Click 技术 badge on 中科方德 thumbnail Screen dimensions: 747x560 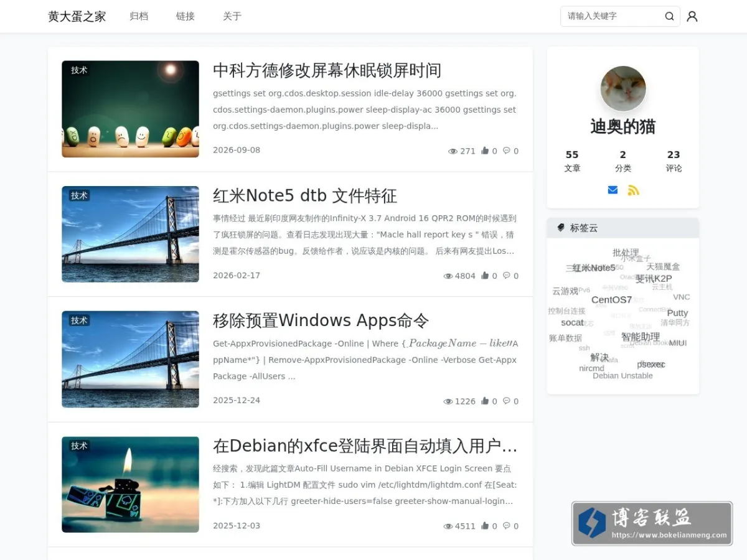tap(79, 70)
